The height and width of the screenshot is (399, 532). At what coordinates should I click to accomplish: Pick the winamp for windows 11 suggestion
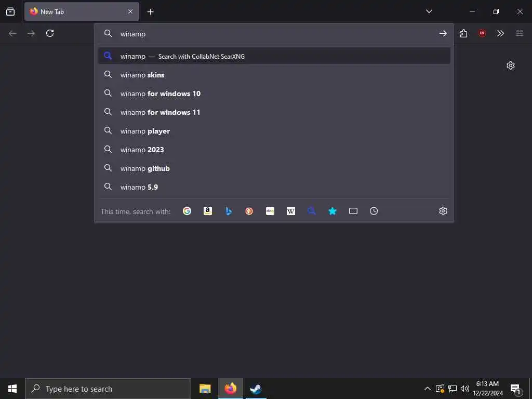tap(274, 112)
